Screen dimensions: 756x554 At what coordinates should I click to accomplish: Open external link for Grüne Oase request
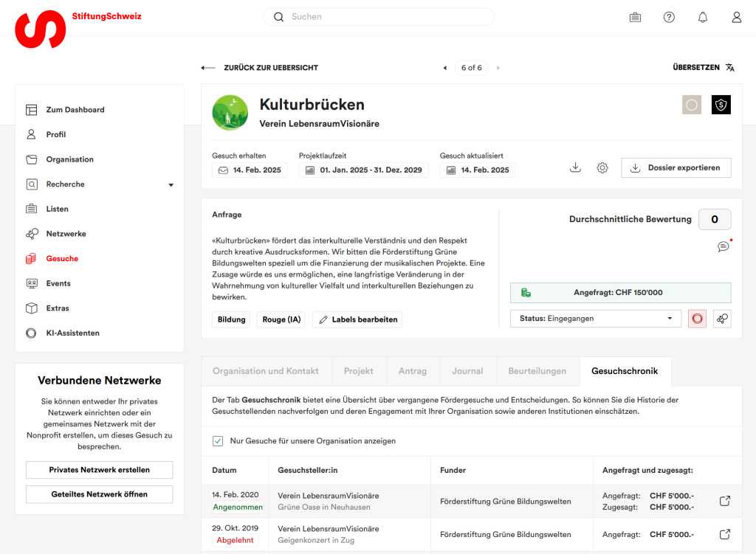pos(725,502)
